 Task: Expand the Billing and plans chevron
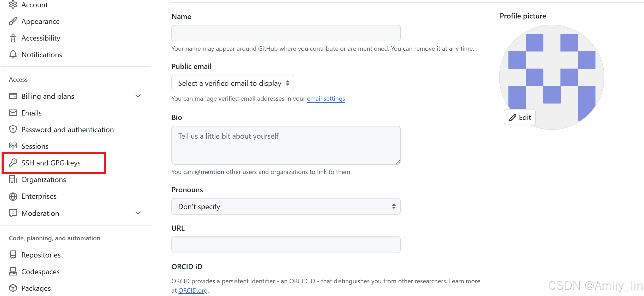[138, 96]
